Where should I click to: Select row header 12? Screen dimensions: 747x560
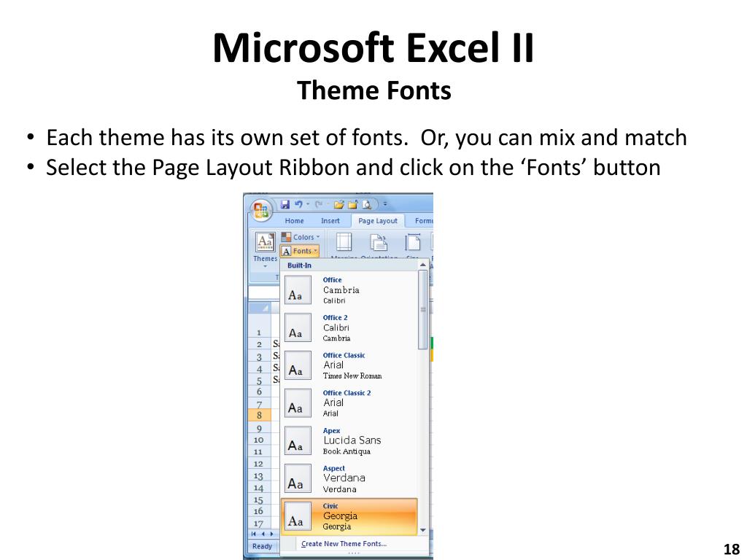258,464
